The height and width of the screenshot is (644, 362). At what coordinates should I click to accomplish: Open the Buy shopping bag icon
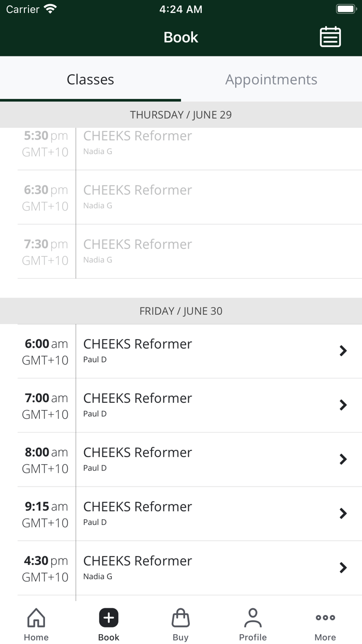point(180,618)
